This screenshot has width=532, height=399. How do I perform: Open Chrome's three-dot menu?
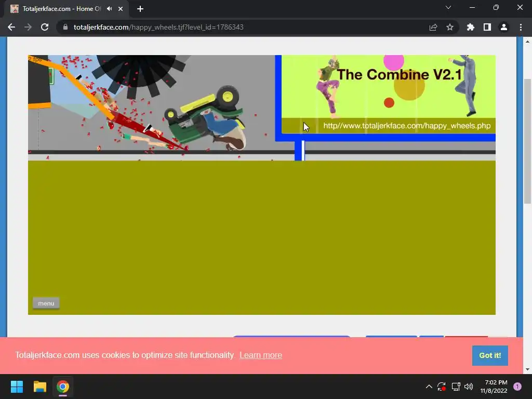click(521, 27)
